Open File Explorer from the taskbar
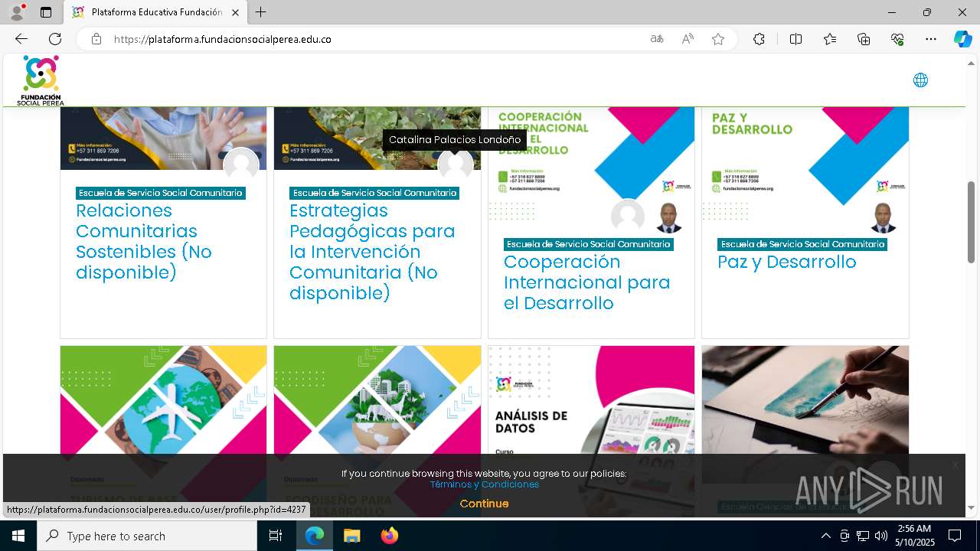 [351, 536]
